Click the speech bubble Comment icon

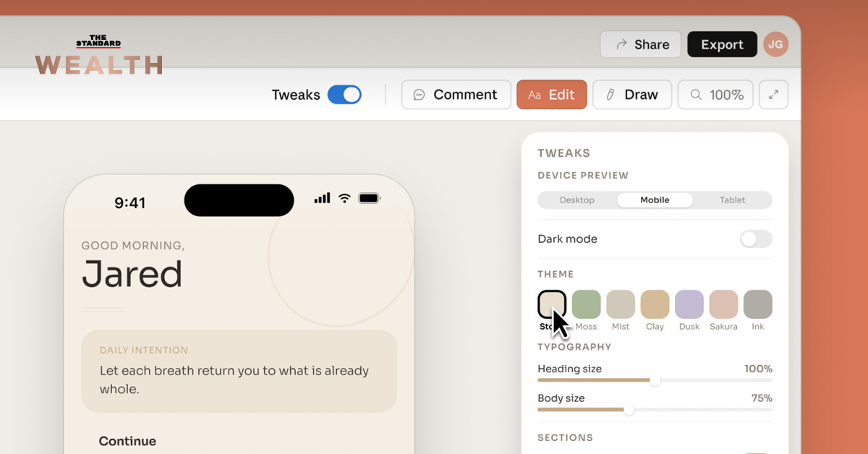pyautogui.click(x=419, y=95)
